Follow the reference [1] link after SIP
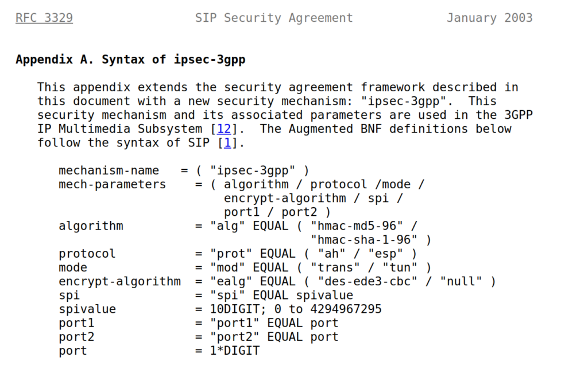 [x=227, y=143]
